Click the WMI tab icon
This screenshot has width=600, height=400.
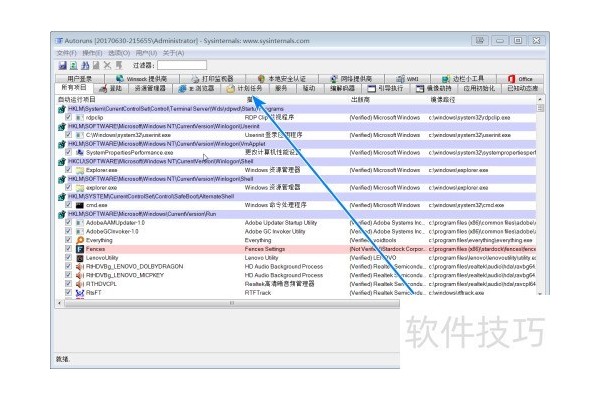click(400, 79)
